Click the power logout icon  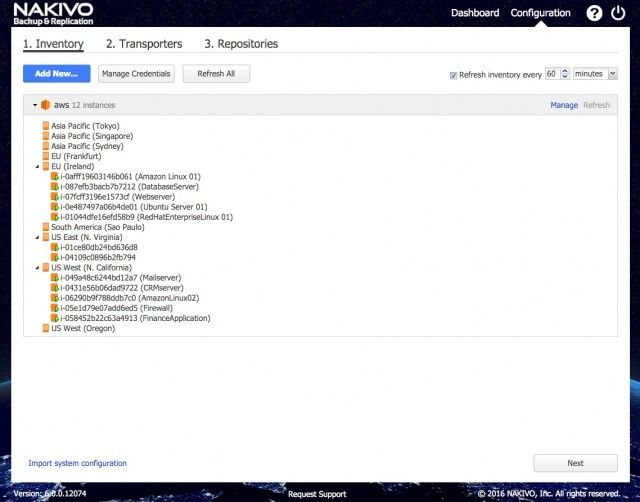(x=618, y=13)
